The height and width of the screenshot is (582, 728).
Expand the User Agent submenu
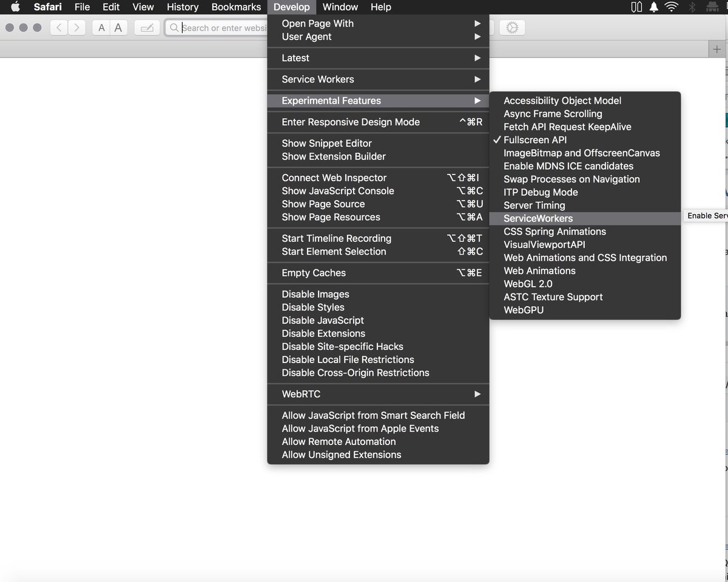[x=378, y=37]
